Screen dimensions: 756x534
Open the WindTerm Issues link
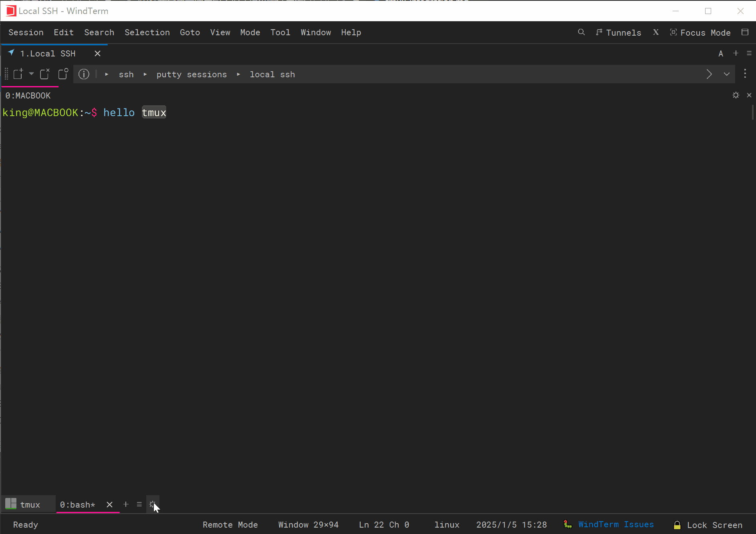coord(616,524)
